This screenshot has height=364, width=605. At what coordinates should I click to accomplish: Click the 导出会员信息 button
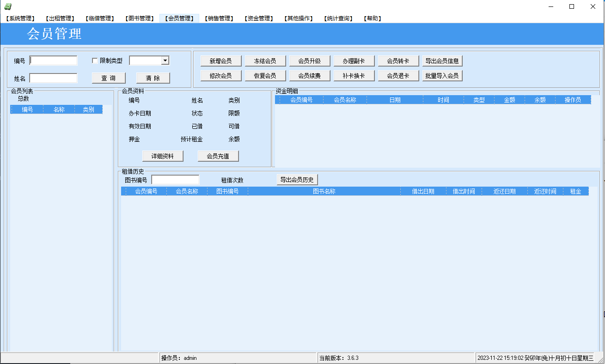[x=443, y=61]
